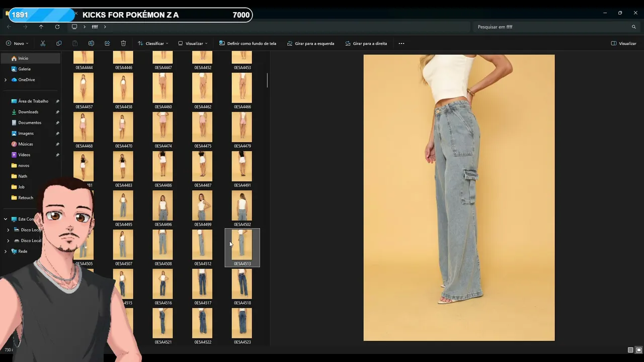Click the file name 0E5A4523

point(243,342)
